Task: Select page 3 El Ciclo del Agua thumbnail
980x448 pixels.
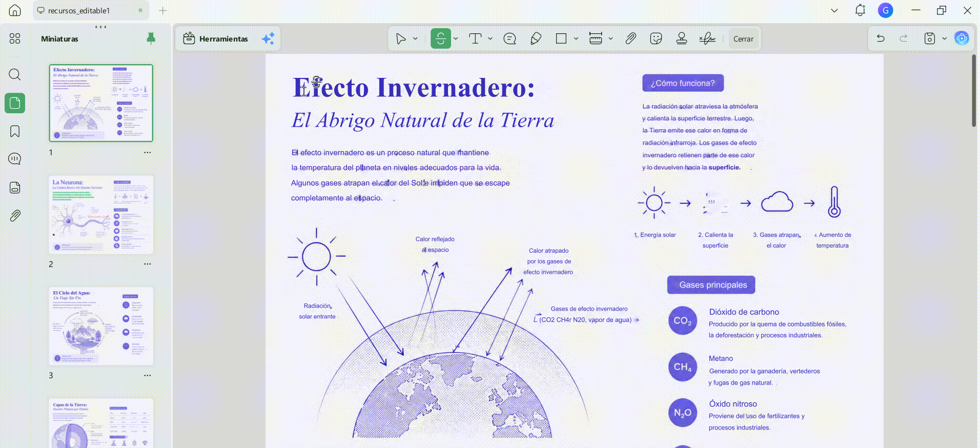Action: click(101, 326)
